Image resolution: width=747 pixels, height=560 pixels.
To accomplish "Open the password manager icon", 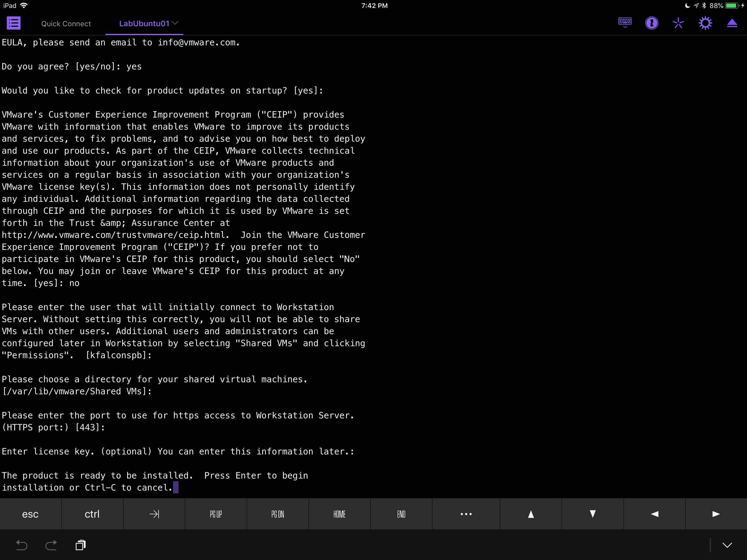I will point(651,23).
